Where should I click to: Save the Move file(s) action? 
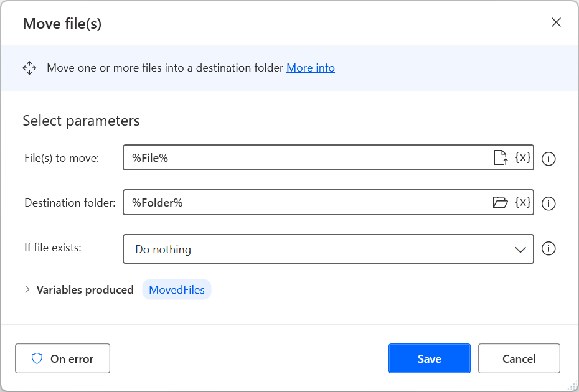[x=430, y=358]
